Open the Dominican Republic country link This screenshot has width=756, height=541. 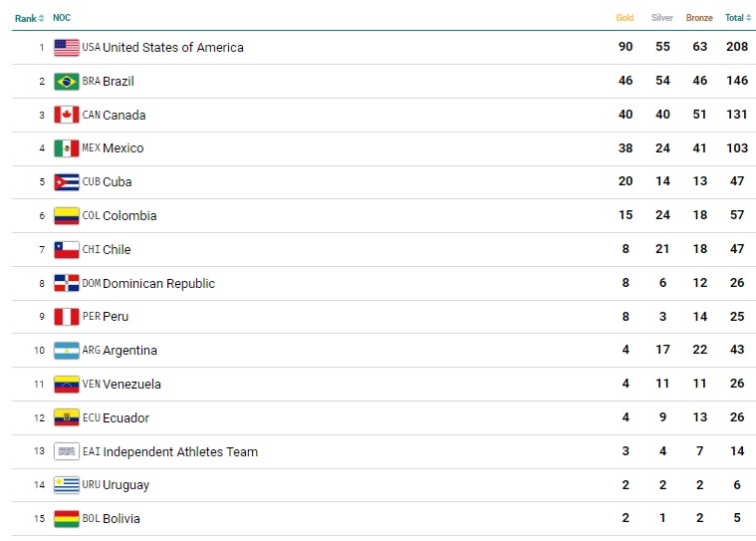point(158,283)
